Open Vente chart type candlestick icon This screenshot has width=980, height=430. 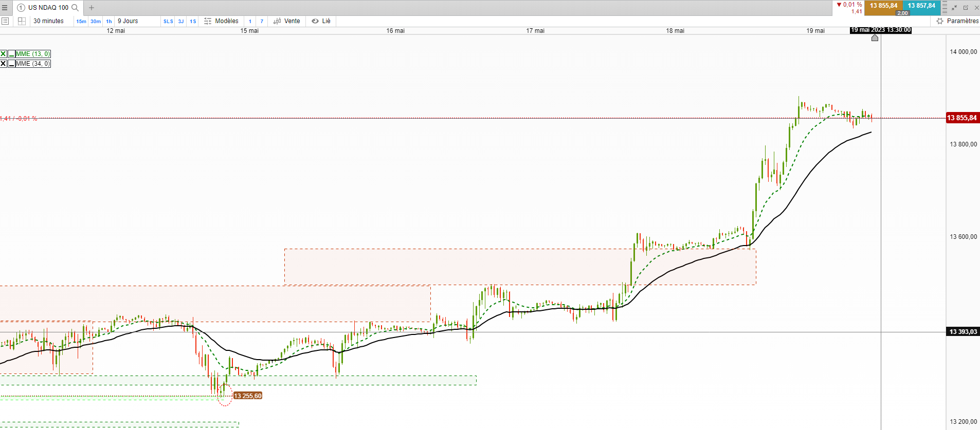[277, 21]
